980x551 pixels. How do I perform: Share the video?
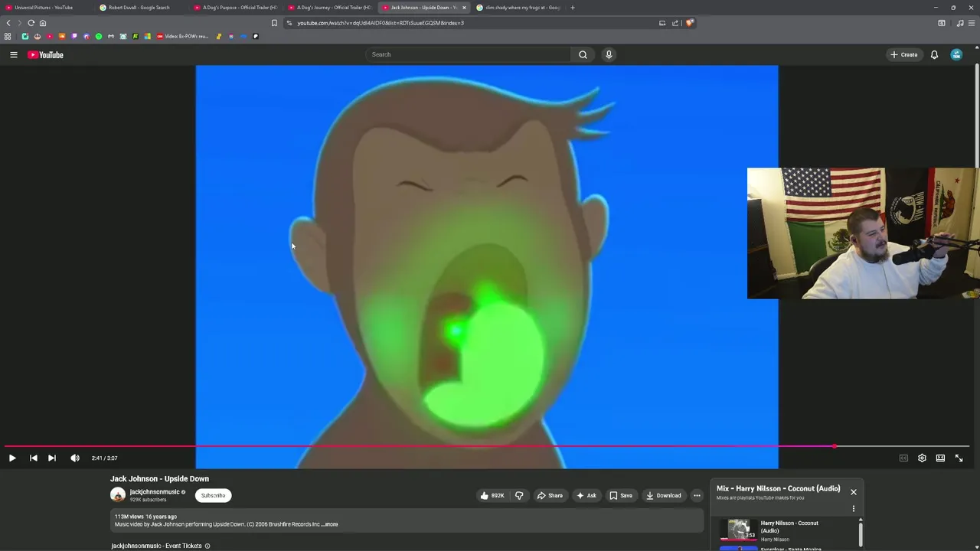(550, 495)
